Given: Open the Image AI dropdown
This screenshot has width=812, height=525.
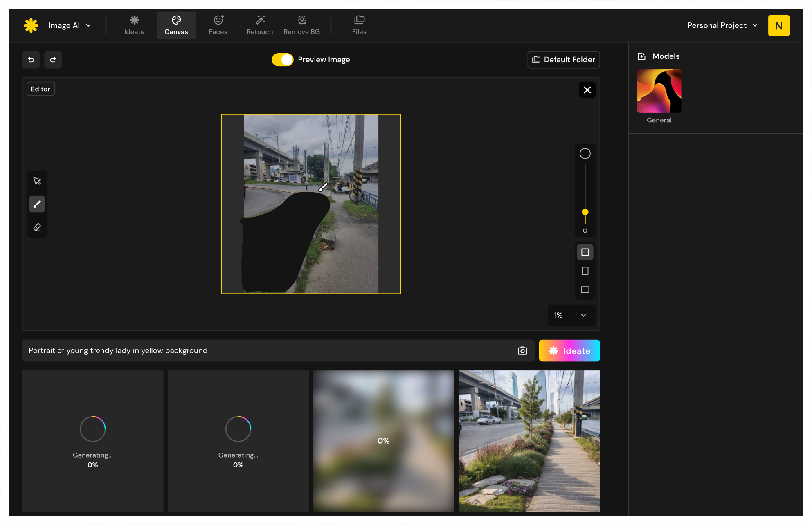Looking at the screenshot, I should pyautogui.click(x=70, y=25).
